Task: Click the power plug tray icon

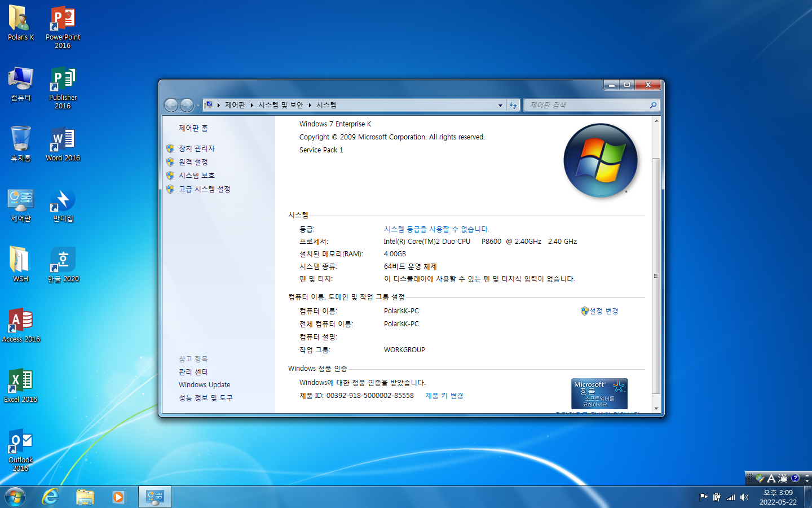Action: (x=717, y=497)
